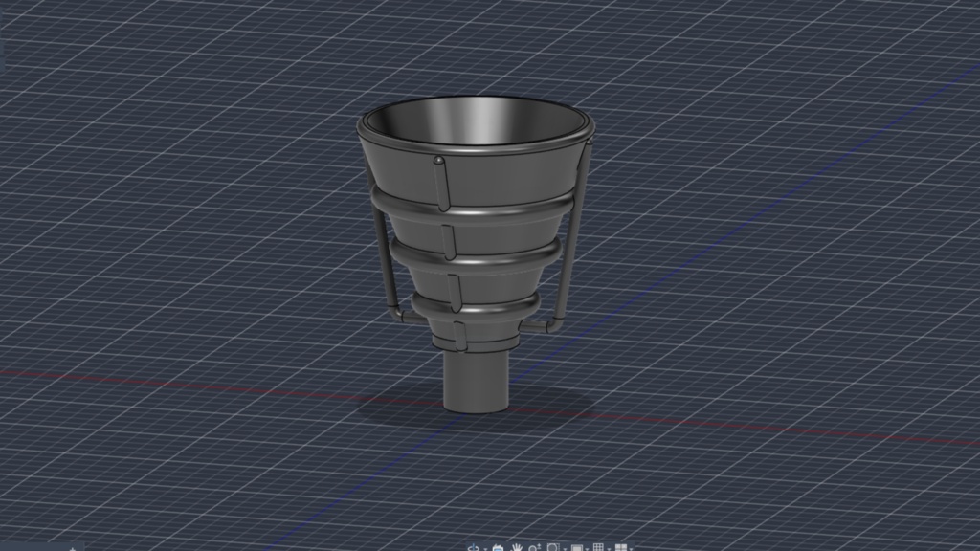Select the Zoom magnifier tool

(x=534, y=548)
